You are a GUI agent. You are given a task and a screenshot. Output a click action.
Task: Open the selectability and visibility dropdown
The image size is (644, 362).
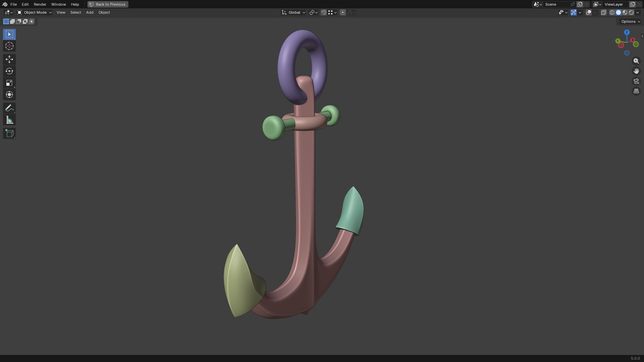pyautogui.click(x=563, y=12)
